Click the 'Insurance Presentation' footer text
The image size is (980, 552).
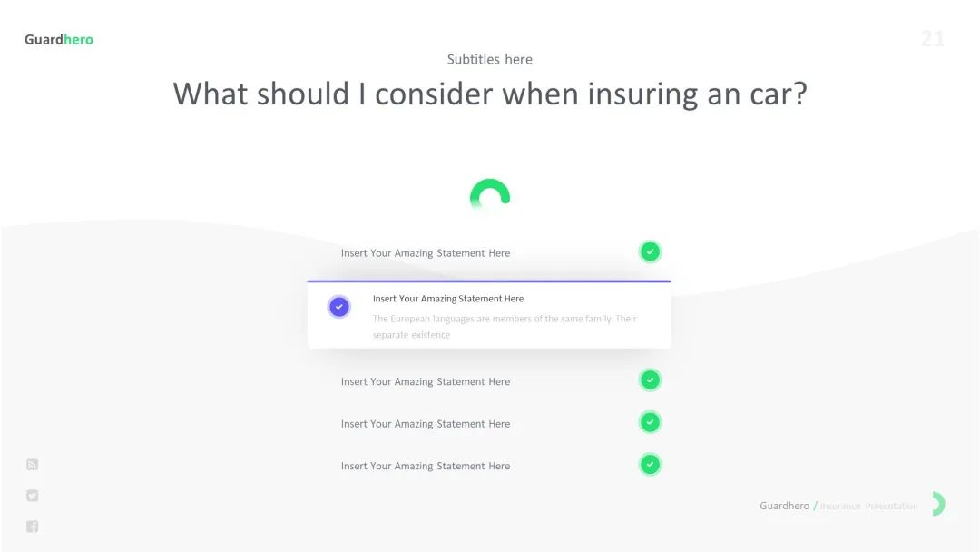pos(868,506)
